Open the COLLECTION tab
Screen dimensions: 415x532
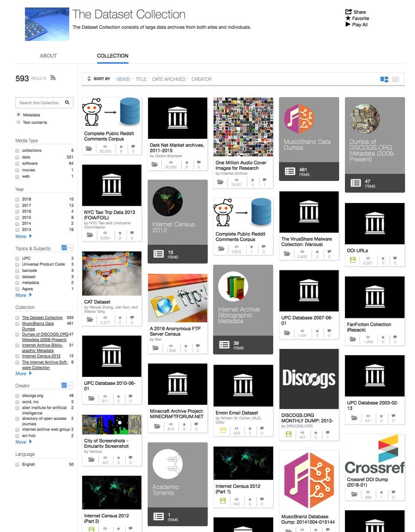tap(113, 56)
